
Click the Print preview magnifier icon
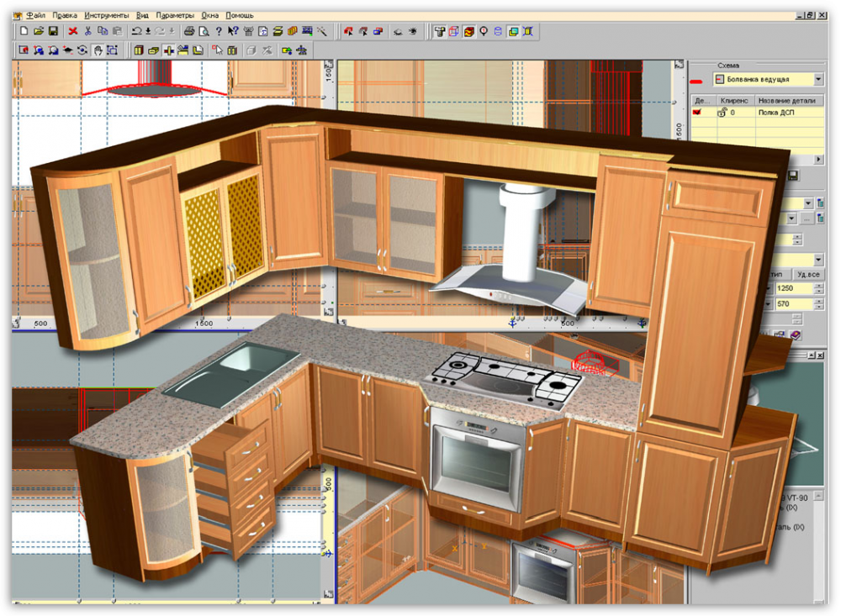[204, 31]
